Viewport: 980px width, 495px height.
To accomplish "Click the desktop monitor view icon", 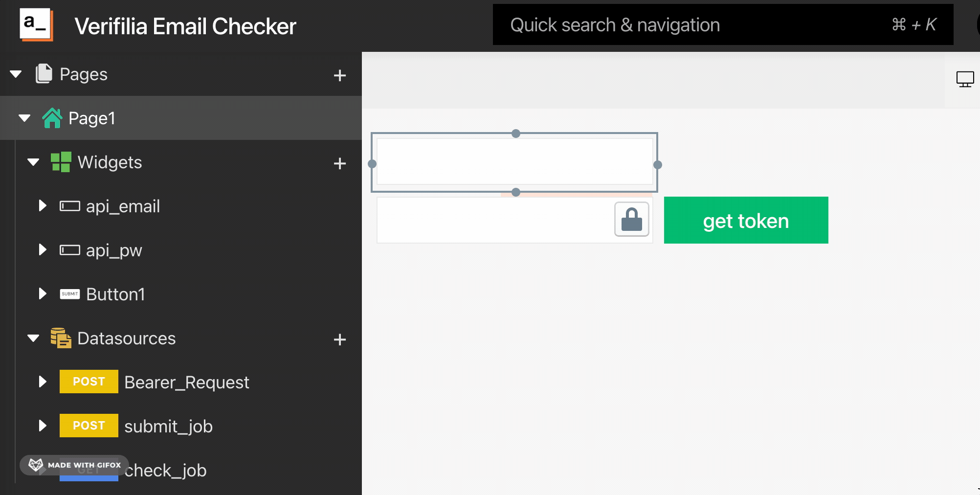I will (965, 79).
